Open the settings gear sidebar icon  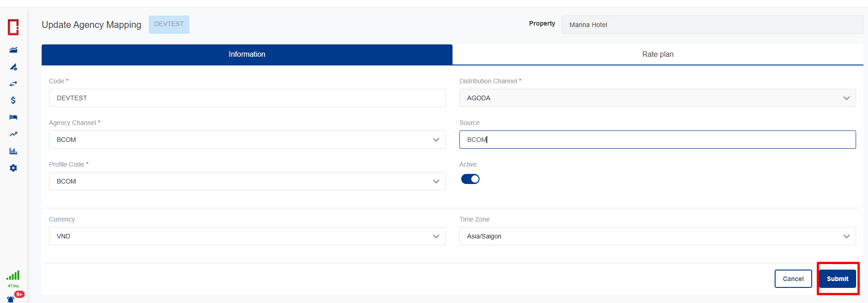coord(13,168)
